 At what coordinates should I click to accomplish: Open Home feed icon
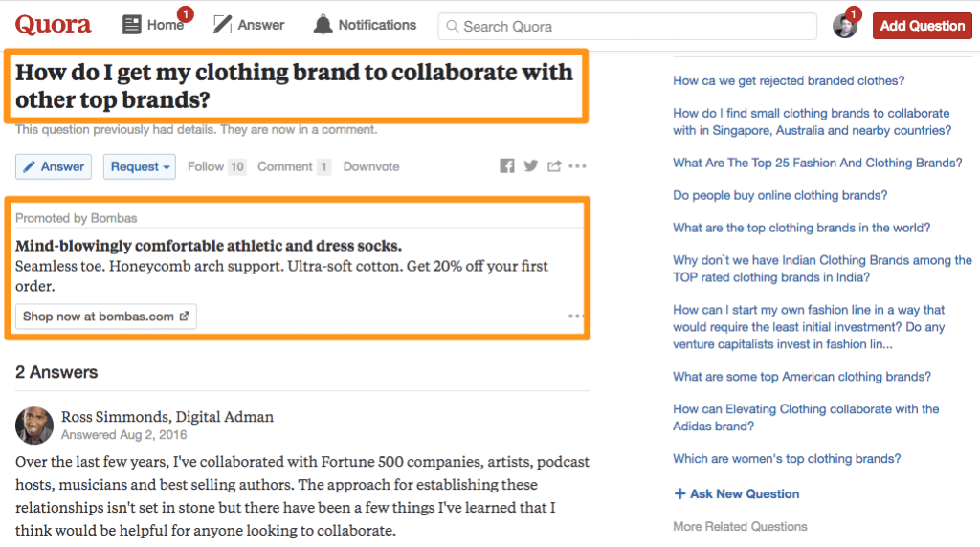[132, 25]
